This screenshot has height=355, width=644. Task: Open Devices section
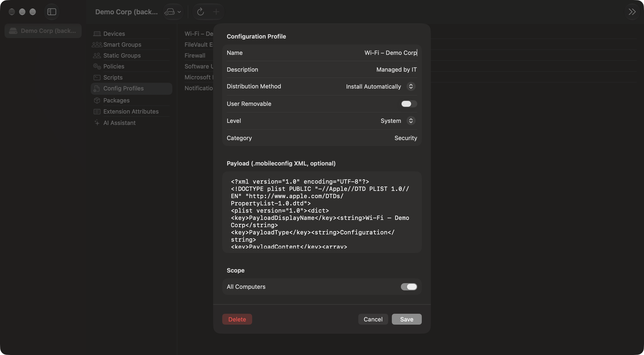click(x=132, y=34)
